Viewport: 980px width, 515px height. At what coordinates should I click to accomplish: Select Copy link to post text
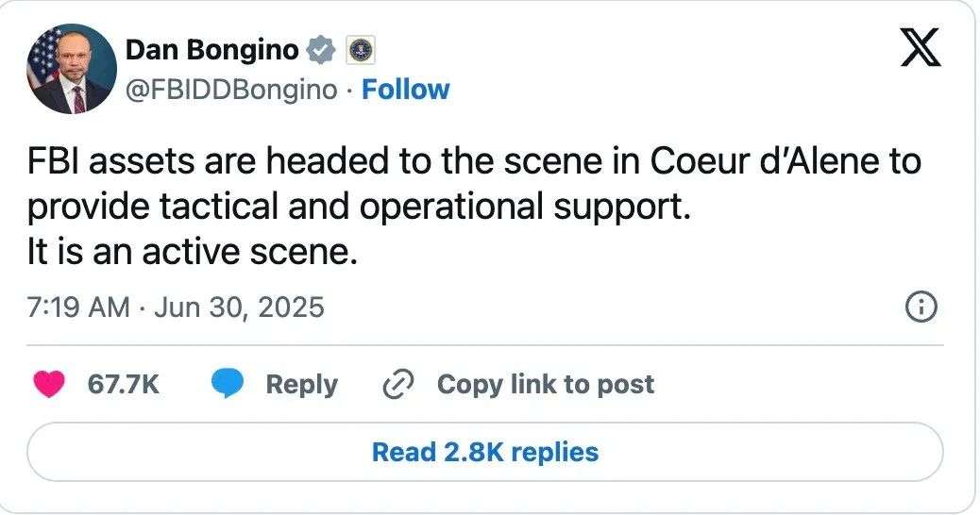pos(546,385)
